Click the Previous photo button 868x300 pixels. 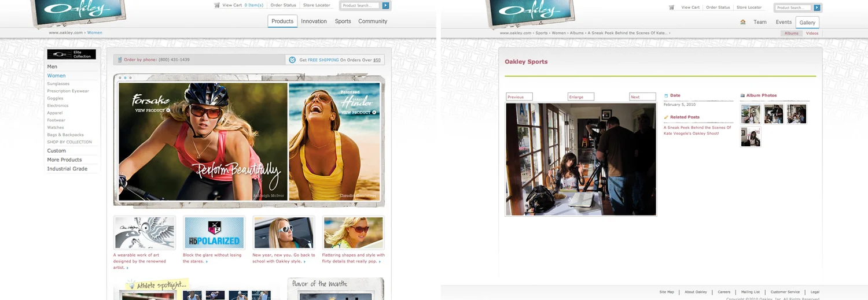[x=519, y=97]
